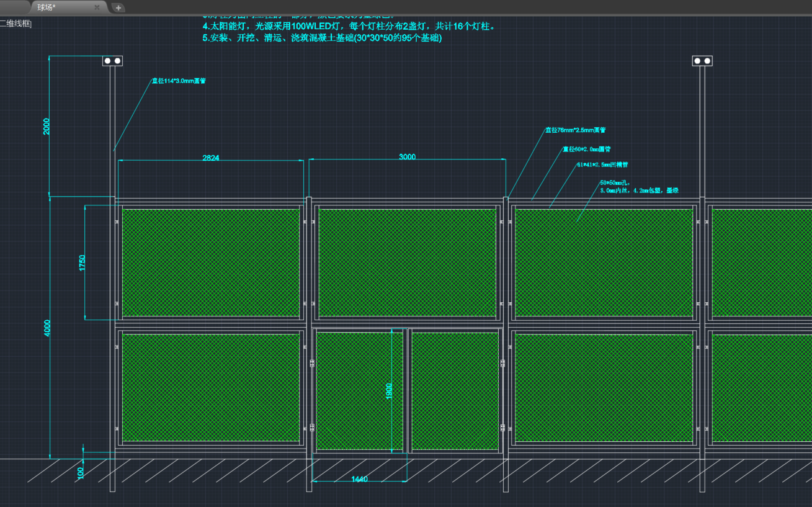812x507 pixels.
Task: Click the 2000 vertical dimension label
Action: click(x=47, y=126)
